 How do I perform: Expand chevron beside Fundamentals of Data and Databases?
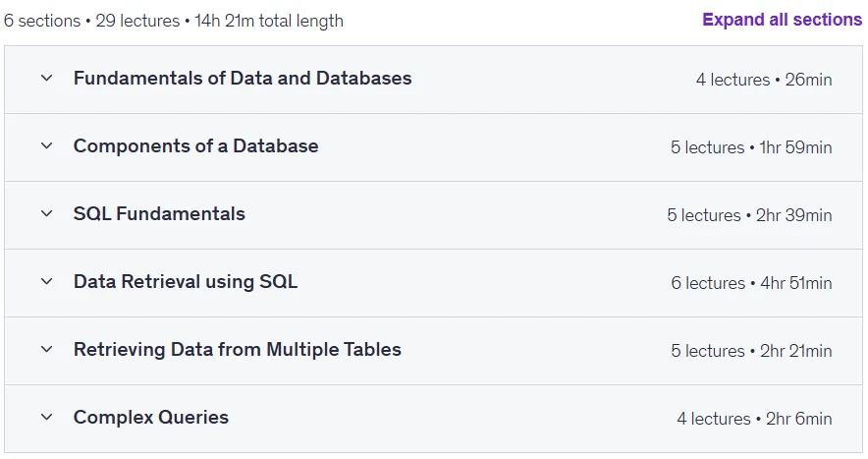[47, 79]
